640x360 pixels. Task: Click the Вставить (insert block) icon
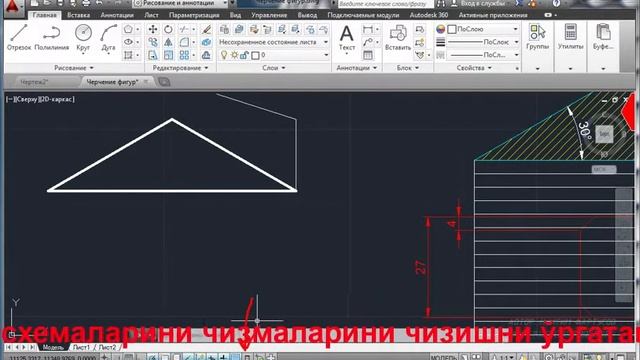[x=398, y=38]
